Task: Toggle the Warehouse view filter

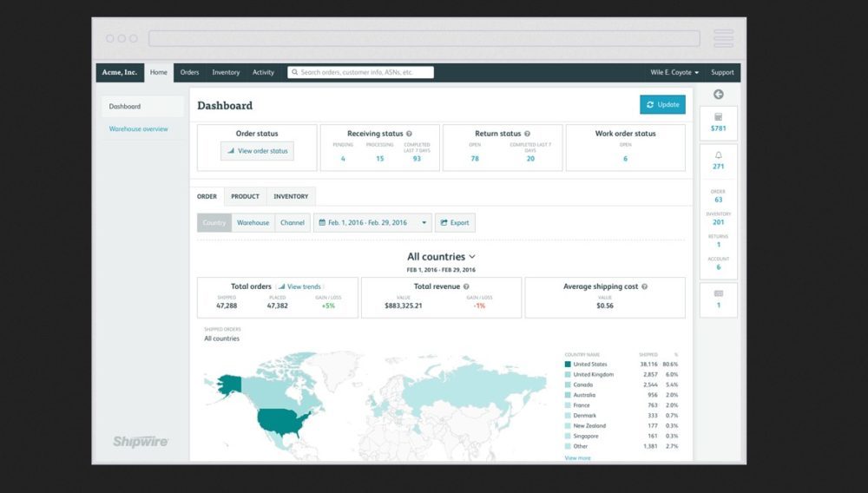Action: 253,223
